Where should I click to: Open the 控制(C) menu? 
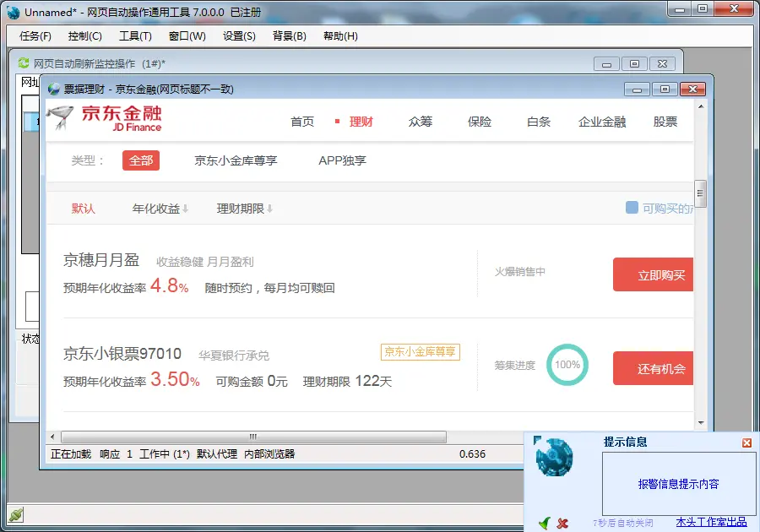pos(84,36)
